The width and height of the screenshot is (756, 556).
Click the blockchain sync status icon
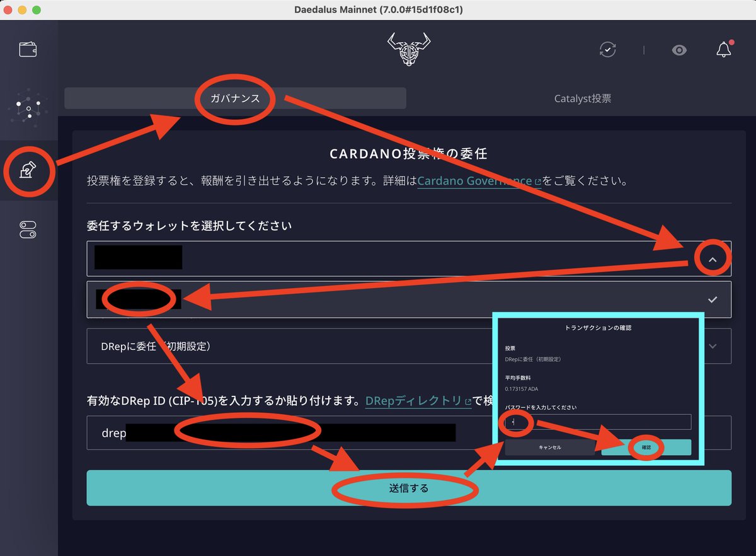point(607,49)
